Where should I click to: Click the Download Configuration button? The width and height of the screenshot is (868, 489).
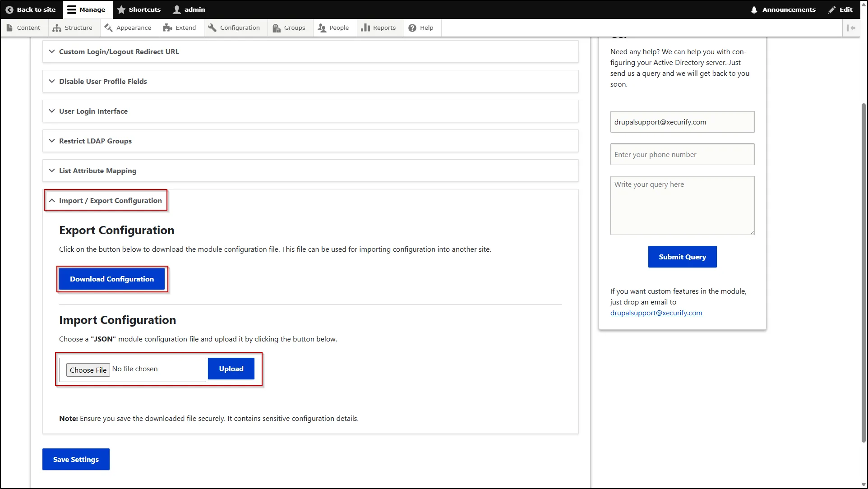pos(112,279)
